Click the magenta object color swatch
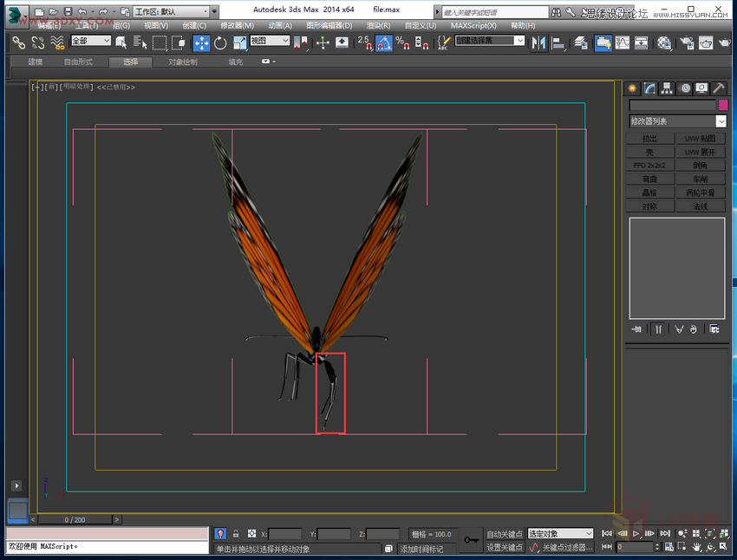737x560 pixels. pos(723,105)
